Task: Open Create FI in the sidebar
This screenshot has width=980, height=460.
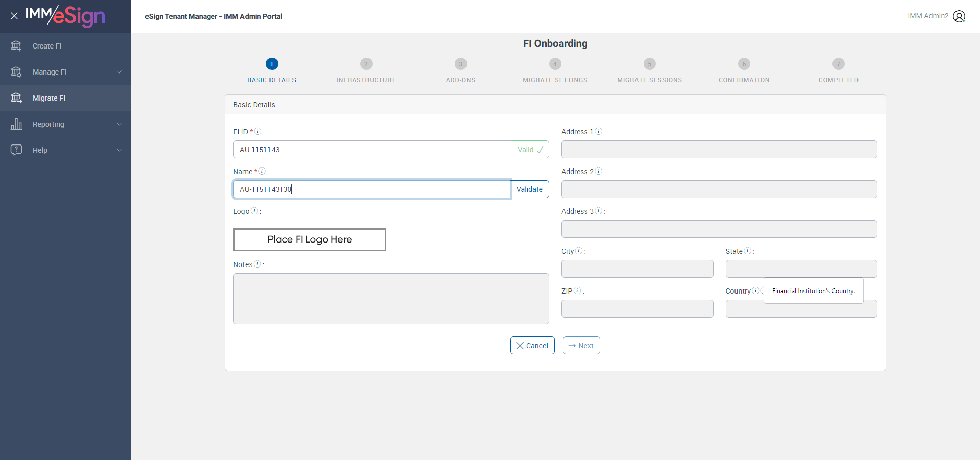Action: tap(47, 46)
